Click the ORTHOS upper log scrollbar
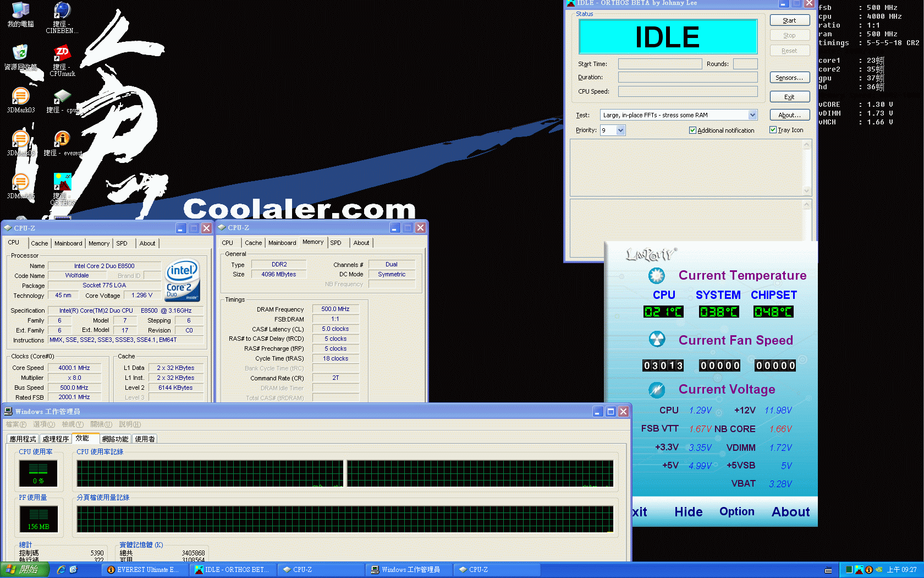 pyautogui.click(x=807, y=168)
